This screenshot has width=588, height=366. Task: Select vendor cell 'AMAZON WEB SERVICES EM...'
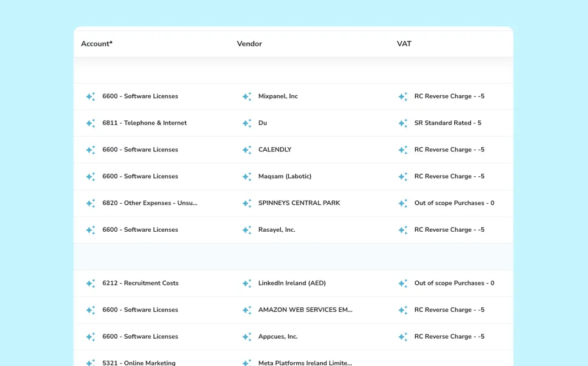tap(305, 309)
